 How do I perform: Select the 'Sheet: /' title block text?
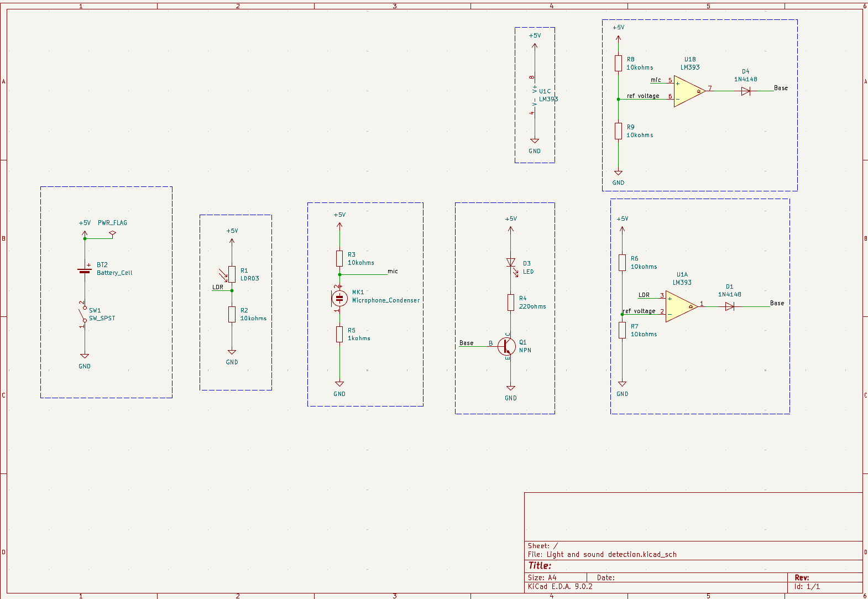[543, 545]
